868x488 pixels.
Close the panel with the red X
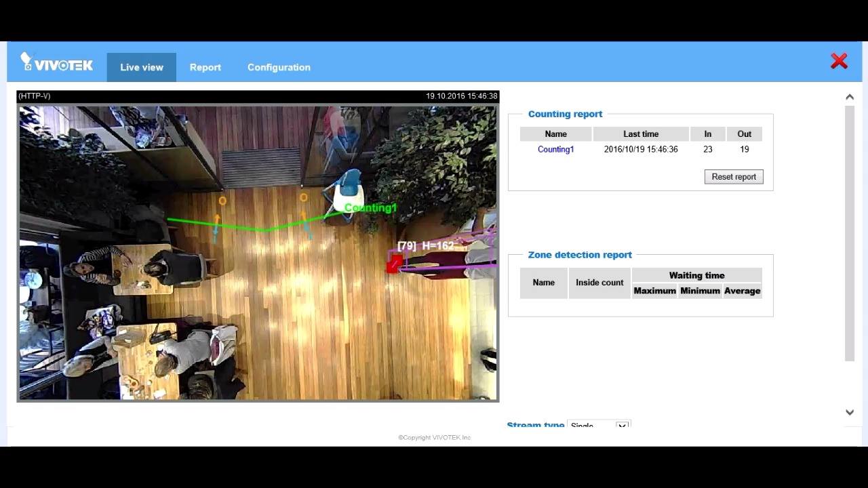pyautogui.click(x=839, y=61)
